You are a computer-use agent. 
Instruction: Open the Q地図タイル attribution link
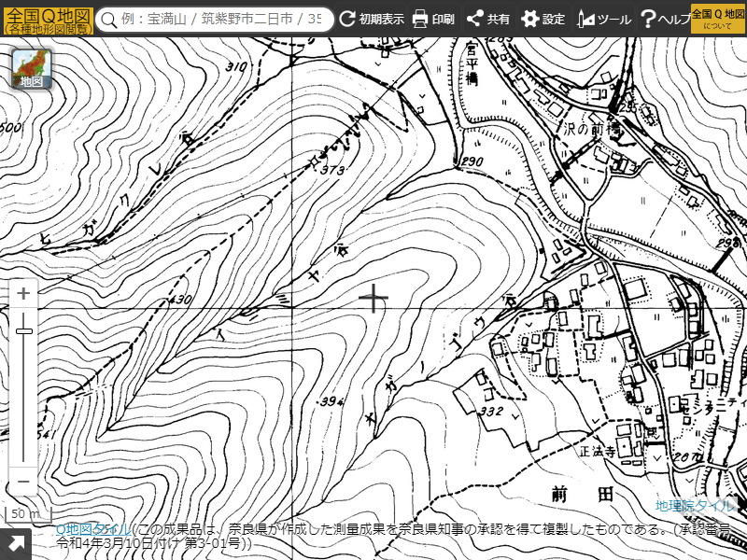point(93,529)
